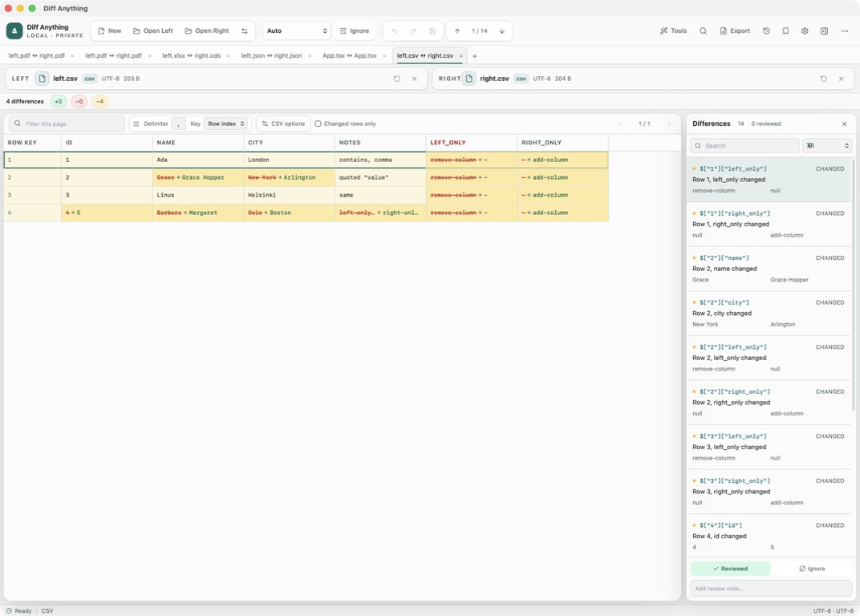Open the Auto format dropdown
860x616 pixels.
point(296,30)
